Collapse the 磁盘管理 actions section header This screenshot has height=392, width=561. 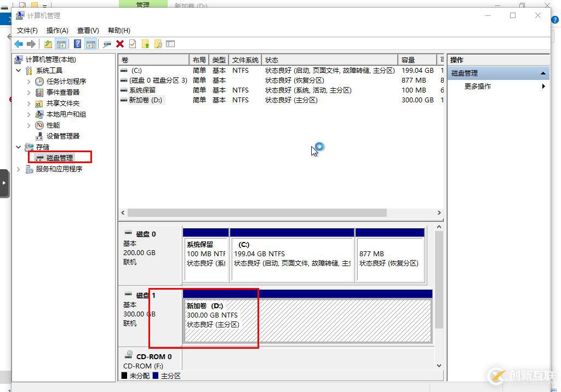click(542, 72)
